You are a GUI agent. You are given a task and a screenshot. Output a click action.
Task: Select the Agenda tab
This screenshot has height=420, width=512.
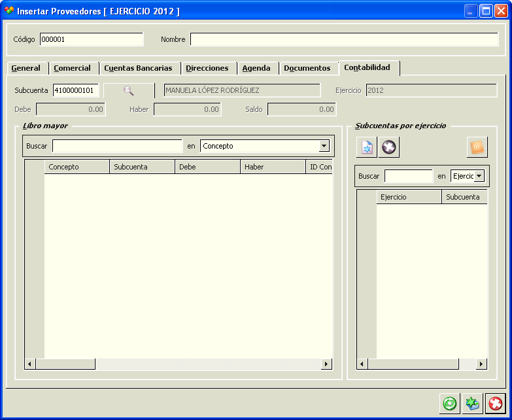point(257,68)
